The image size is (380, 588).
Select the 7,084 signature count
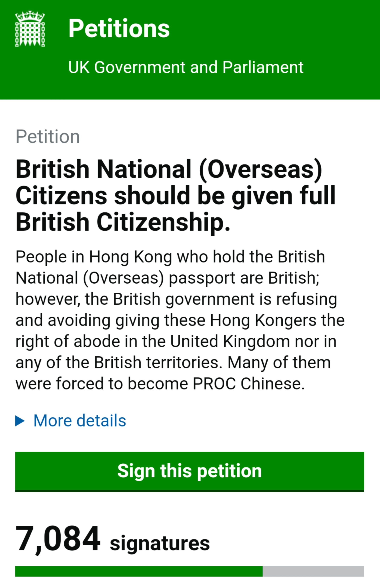[x=58, y=539]
